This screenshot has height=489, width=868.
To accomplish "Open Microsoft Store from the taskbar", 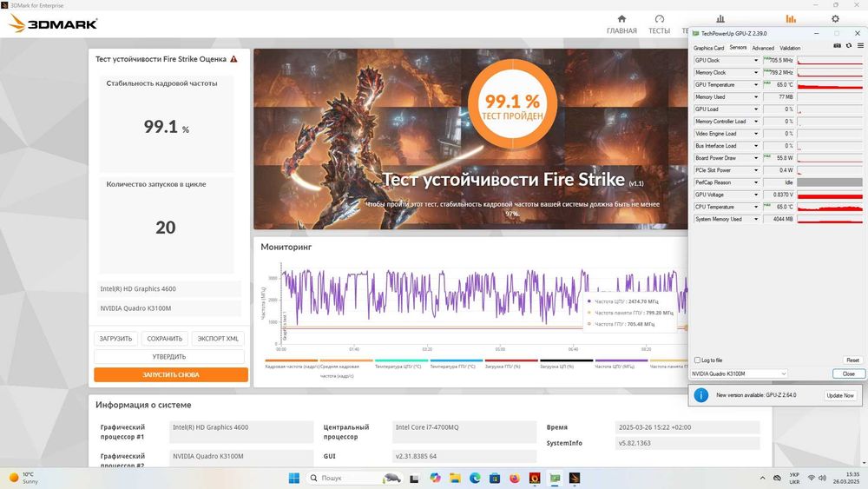I will [x=495, y=478].
